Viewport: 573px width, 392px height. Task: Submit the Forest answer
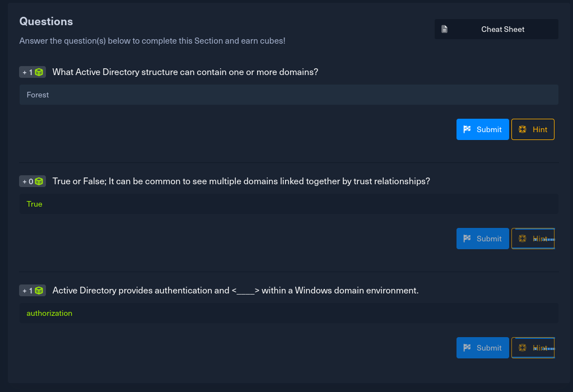tap(483, 129)
